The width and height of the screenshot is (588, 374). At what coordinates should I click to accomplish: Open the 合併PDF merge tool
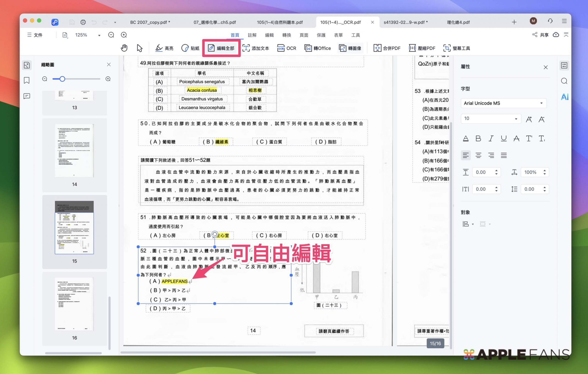coord(387,48)
